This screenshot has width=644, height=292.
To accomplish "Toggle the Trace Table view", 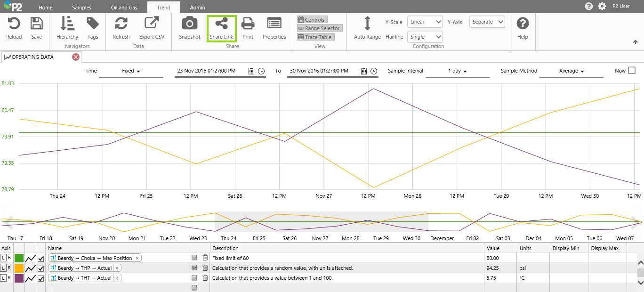I will pos(315,37).
